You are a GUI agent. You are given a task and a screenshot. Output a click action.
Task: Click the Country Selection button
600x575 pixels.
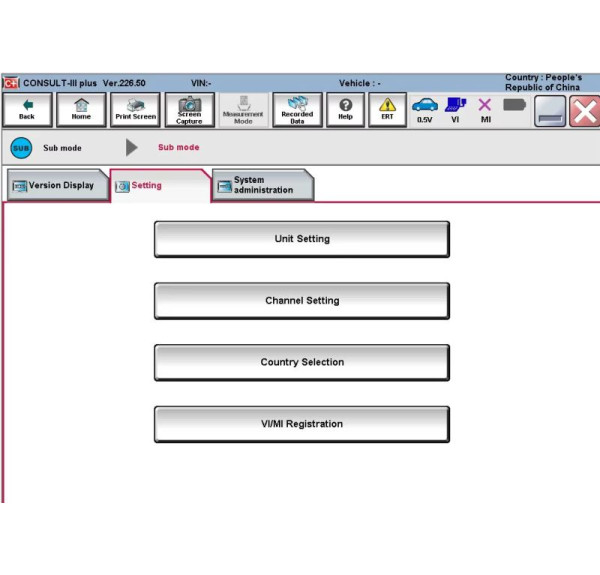pos(301,362)
